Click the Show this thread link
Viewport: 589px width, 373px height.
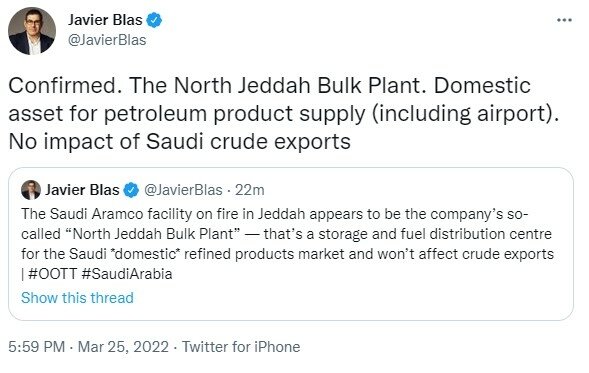tap(77, 298)
